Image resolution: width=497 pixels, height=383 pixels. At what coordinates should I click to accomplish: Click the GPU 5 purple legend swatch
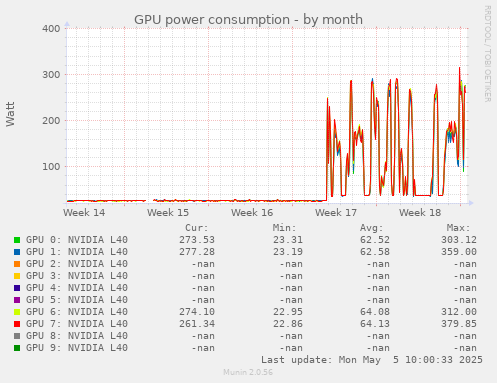17,300
